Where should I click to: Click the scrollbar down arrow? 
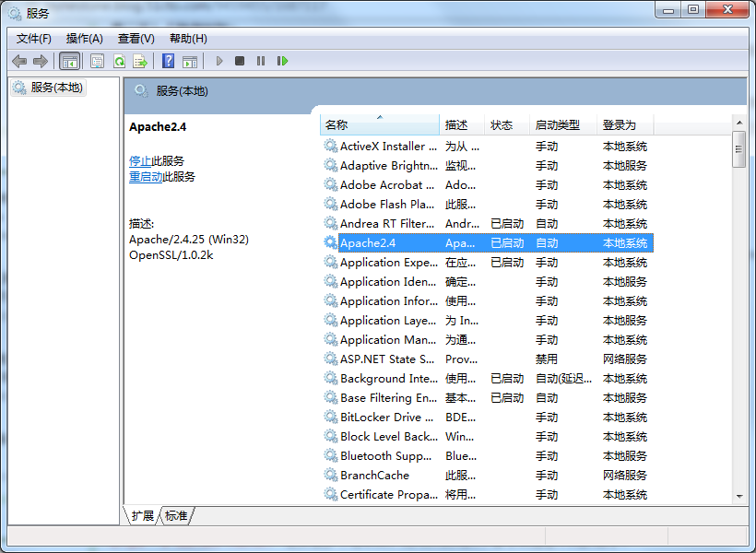click(739, 496)
